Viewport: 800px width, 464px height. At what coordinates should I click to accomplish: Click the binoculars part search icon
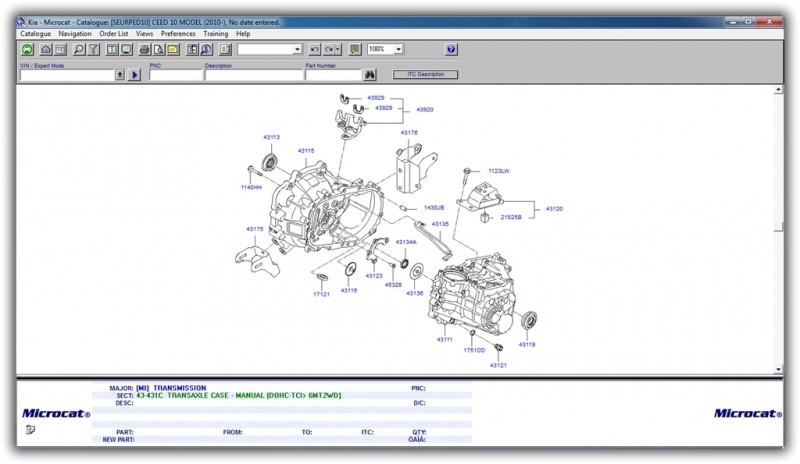tap(370, 75)
